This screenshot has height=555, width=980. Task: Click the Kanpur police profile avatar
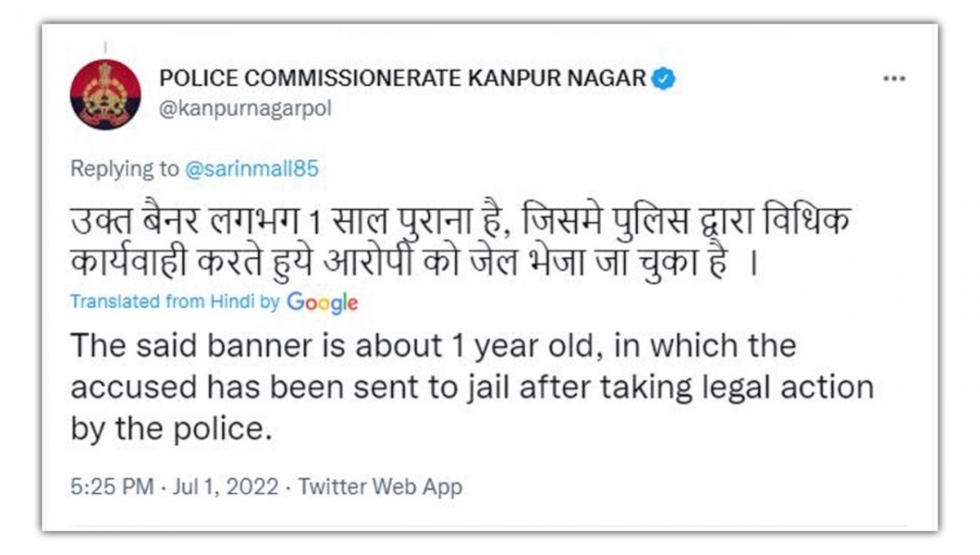coord(105,94)
